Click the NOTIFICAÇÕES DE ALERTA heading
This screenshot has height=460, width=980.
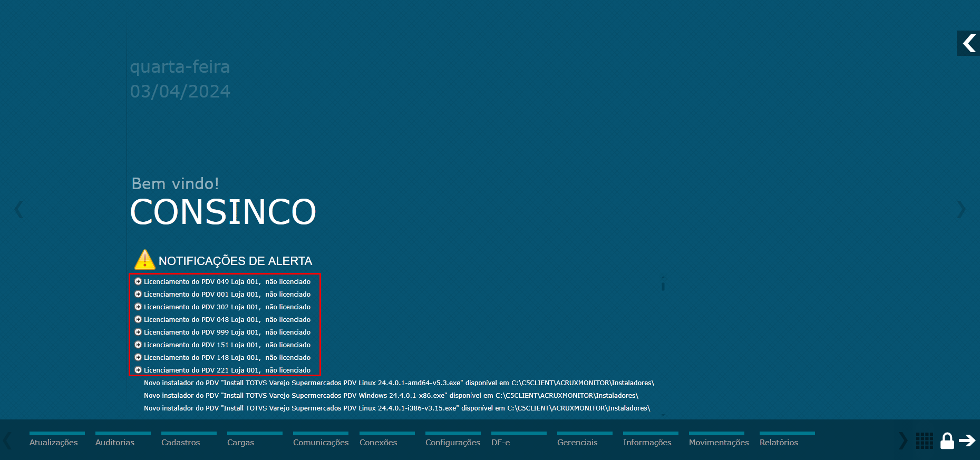click(235, 261)
